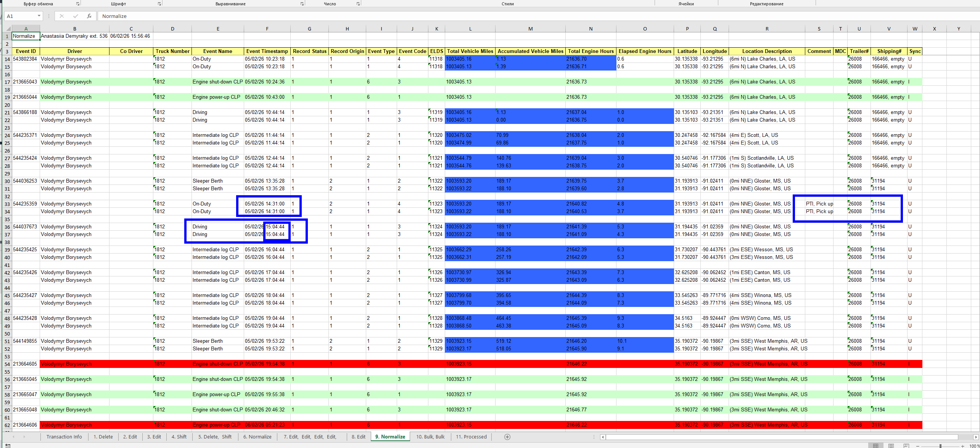This screenshot has height=448, width=980.
Task: Click the horizontal scrollbar right arrow
Action: (975, 437)
